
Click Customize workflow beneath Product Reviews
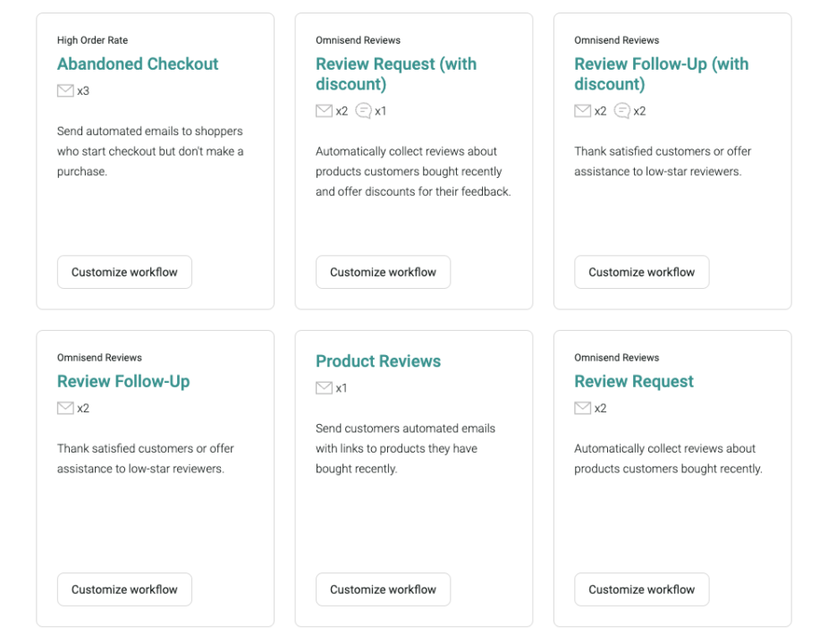pyautogui.click(x=383, y=589)
